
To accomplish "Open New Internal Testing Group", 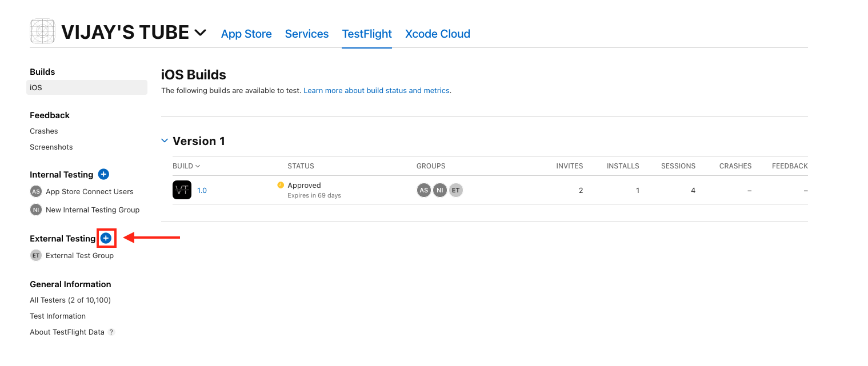I will pos(93,210).
